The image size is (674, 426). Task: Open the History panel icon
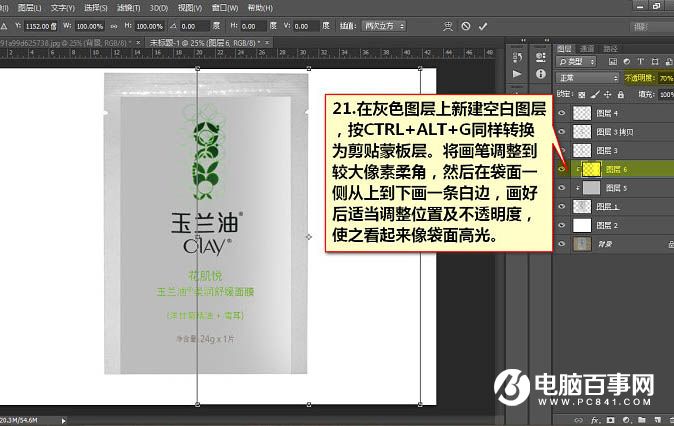click(518, 57)
